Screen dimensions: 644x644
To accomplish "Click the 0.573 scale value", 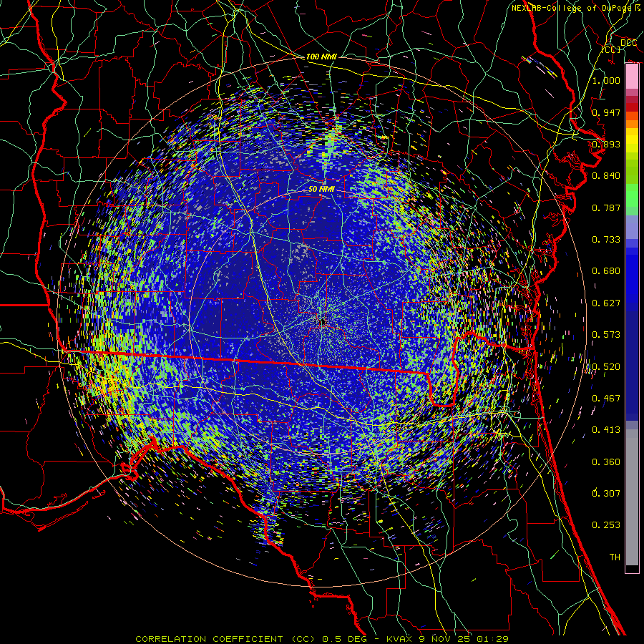I will (x=606, y=335).
